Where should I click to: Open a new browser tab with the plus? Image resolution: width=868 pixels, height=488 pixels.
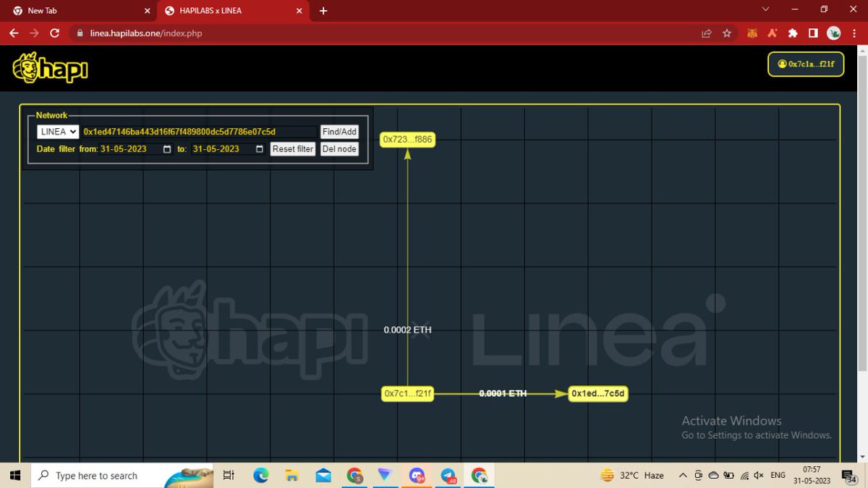pyautogui.click(x=323, y=11)
